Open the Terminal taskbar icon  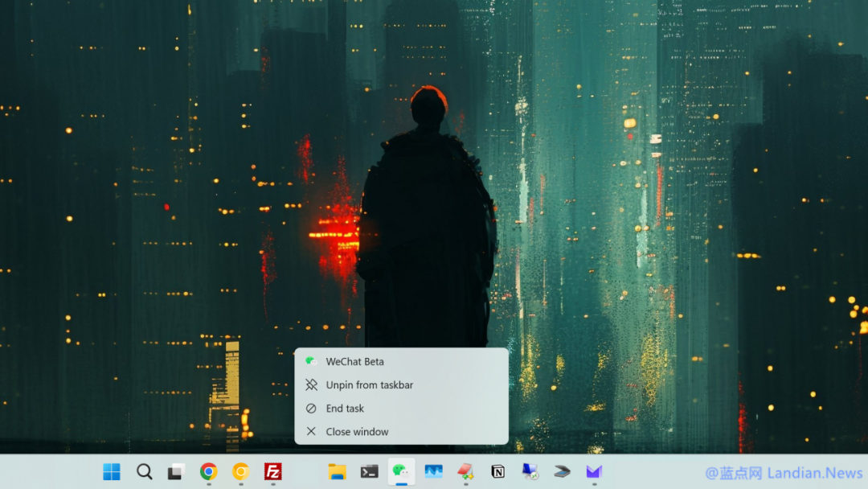coord(369,472)
